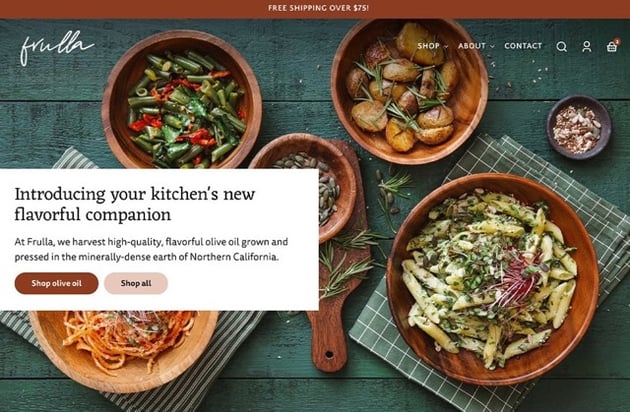Open the ABOUT navigation menu
Image resolution: width=630 pixels, height=412 pixels.
(472, 46)
